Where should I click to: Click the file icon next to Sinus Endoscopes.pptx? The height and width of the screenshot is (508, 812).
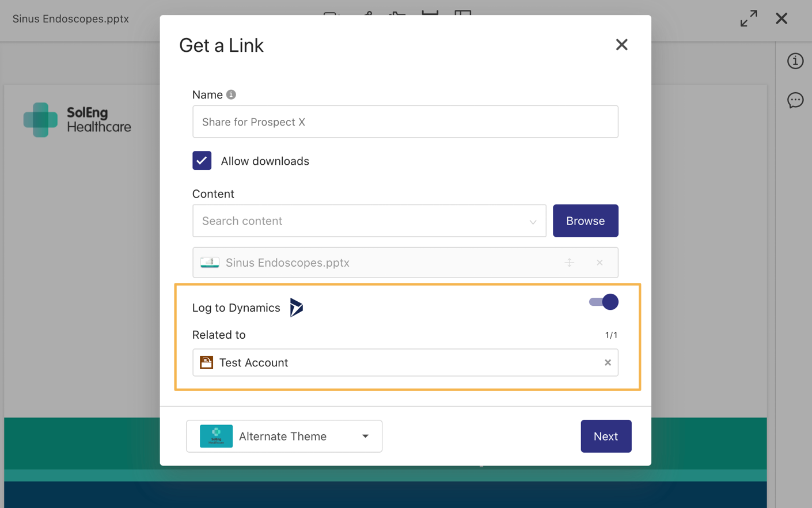tap(210, 262)
